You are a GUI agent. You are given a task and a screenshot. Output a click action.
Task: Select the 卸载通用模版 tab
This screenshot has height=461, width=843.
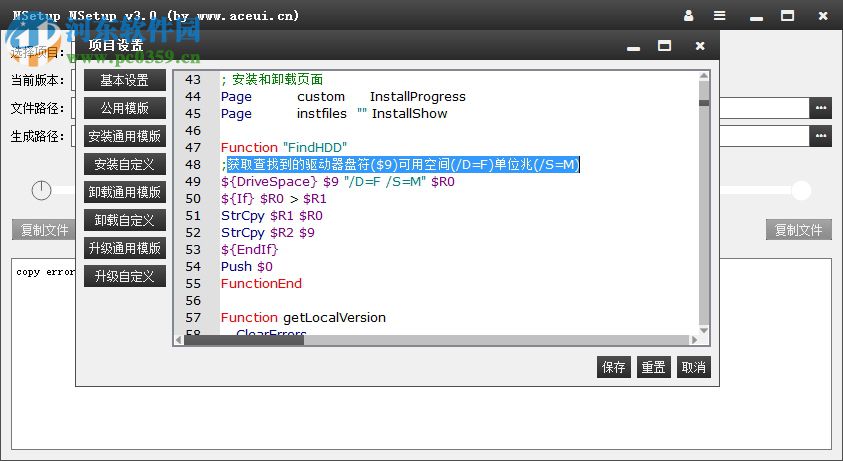(125, 192)
